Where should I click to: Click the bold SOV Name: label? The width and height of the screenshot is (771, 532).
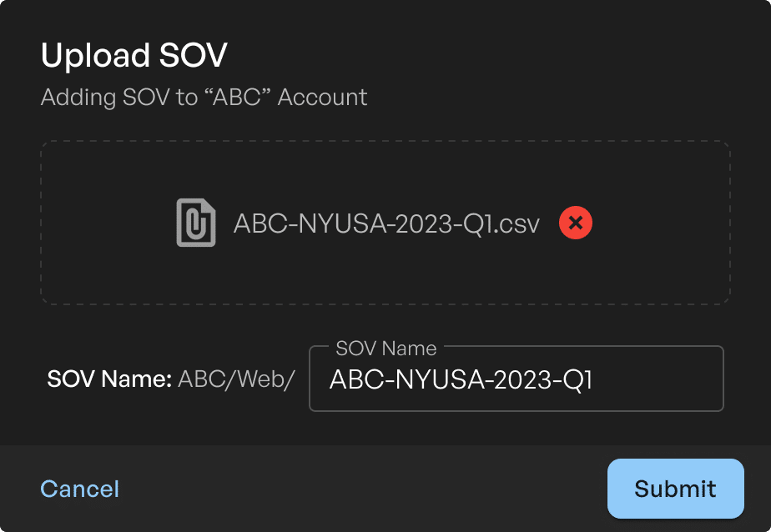pos(109,379)
